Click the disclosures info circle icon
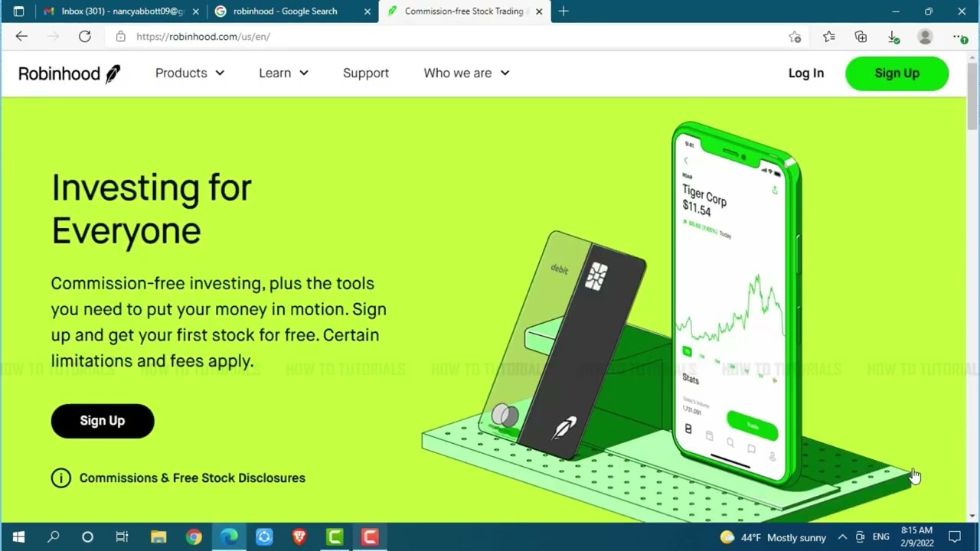The image size is (980, 551). tap(60, 478)
